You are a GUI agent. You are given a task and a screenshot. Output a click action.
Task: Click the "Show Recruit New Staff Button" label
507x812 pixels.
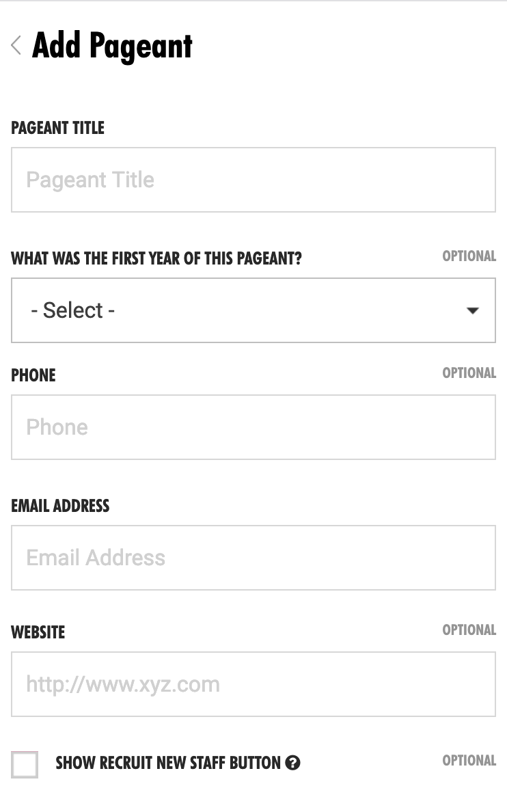pyautogui.click(x=168, y=763)
